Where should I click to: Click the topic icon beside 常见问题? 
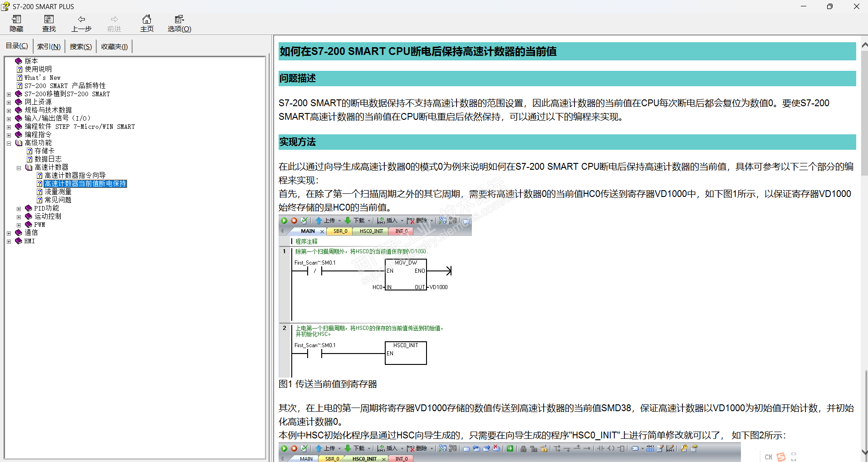click(x=39, y=200)
